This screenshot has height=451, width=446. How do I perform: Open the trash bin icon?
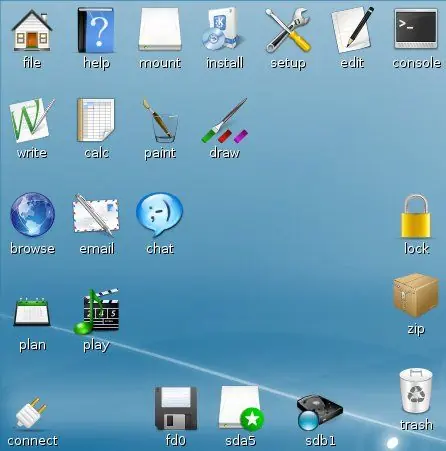pos(416,391)
